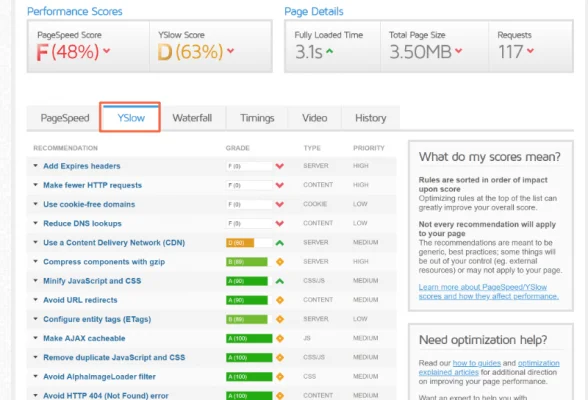Open the Avoid AlphaImageLoader filter recommendation
588x400 pixels.
pyautogui.click(x=99, y=376)
